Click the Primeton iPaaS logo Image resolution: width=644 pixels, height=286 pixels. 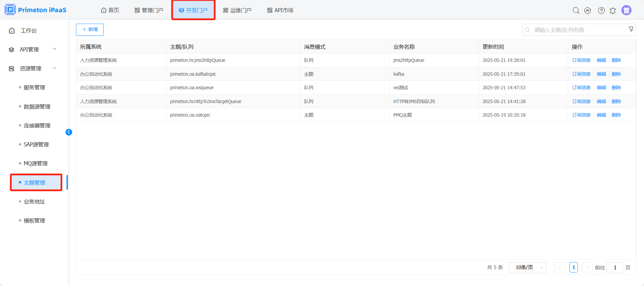[x=35, y=10]
